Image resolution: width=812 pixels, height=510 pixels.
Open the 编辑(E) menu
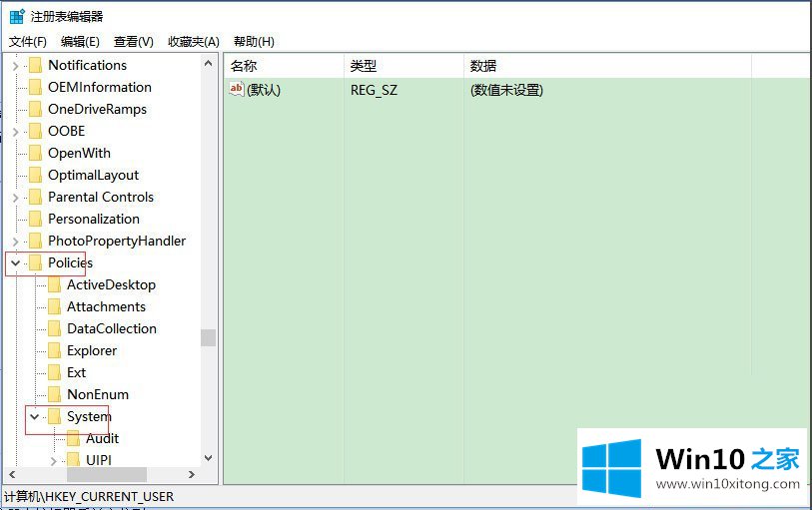[80, 41]
